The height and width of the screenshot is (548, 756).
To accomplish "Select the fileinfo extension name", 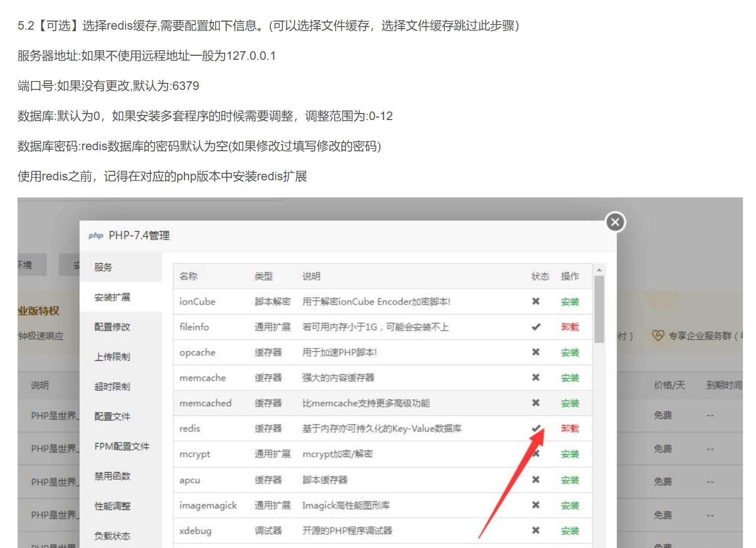I will (194, 327).
